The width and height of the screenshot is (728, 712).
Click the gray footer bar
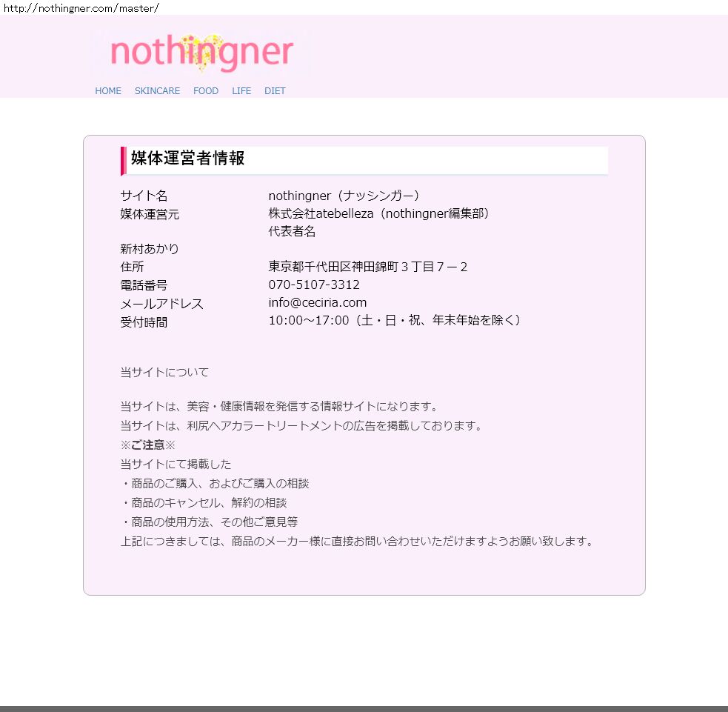[364, 708]
